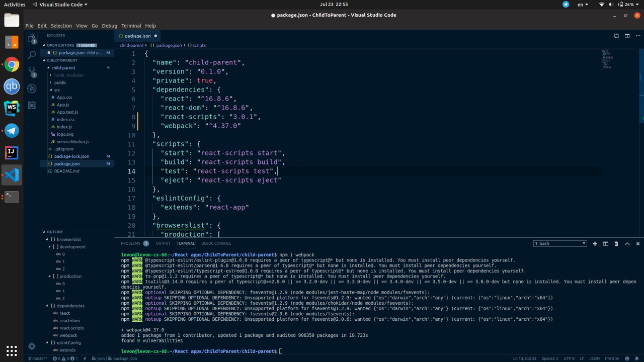The height and width of the screenshot is (362, 644).
Task: Open the bash terminal selector dropdown
Action: click(560, 243)
